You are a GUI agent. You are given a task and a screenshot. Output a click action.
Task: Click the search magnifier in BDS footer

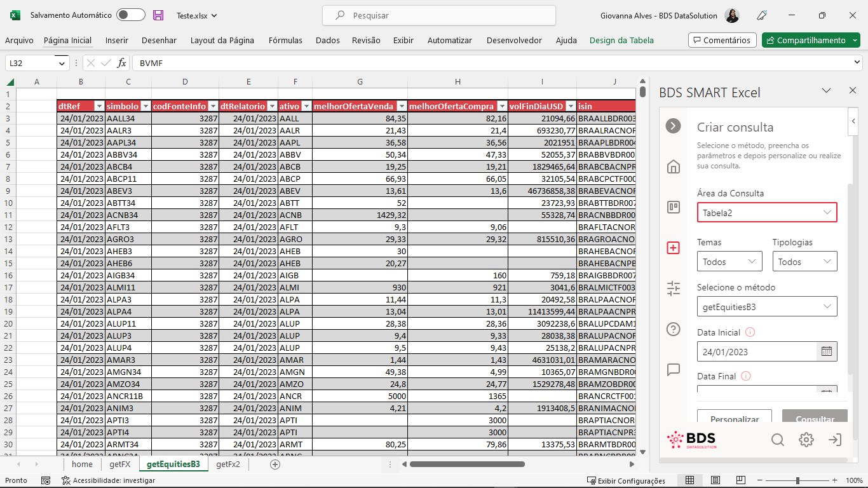777,440
